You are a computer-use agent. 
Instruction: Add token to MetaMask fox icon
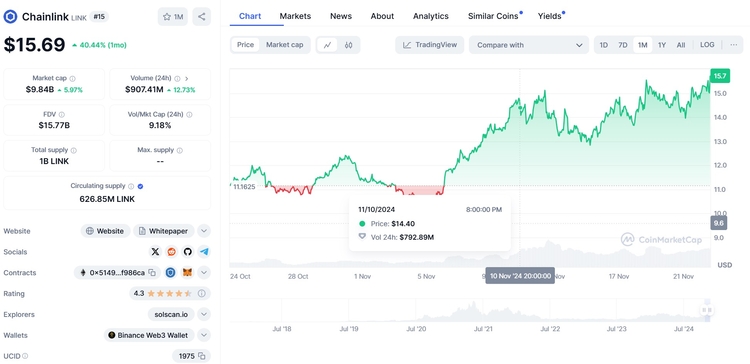188,273
